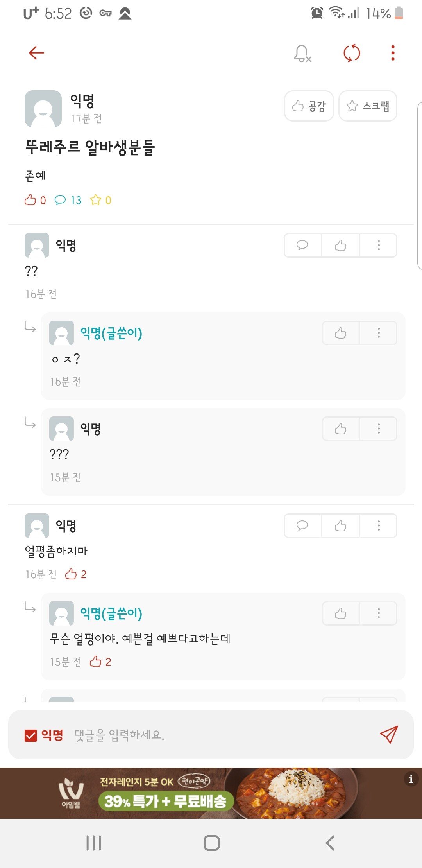Tap the Android recent apps button

point(94,843)
